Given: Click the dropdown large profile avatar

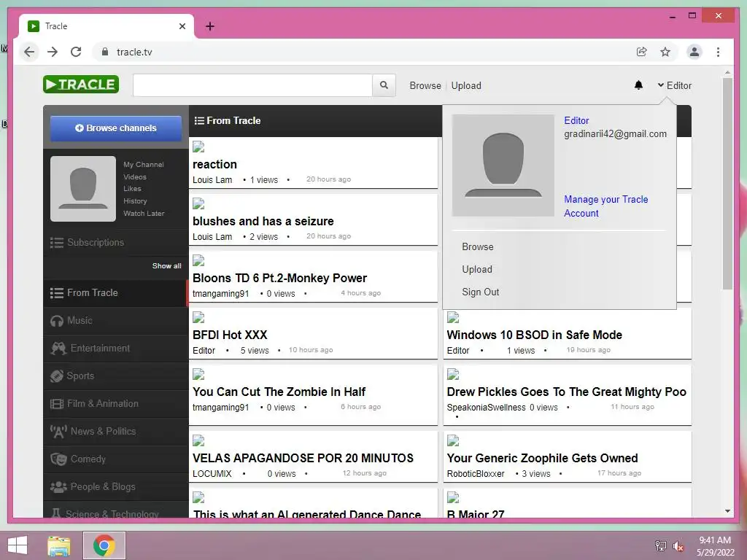Looking at the screenshot, I should point(503,166).
